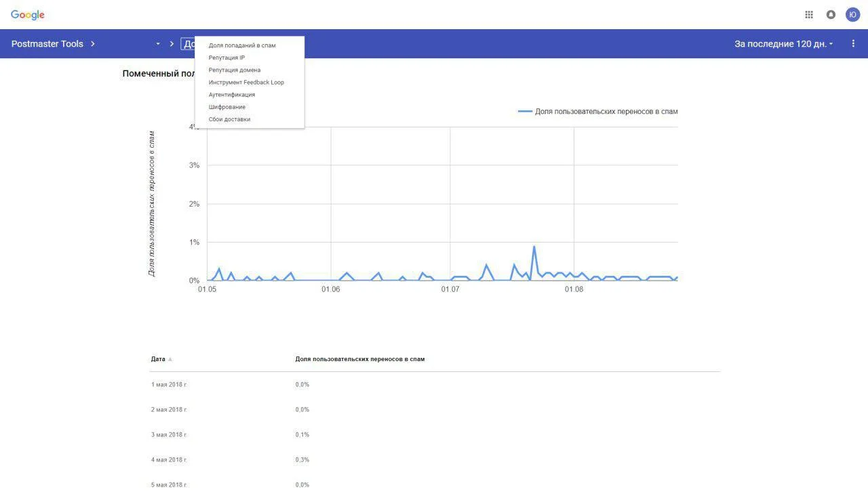Open the three-dot more options menu
This screenshot has width=868, height=496.
tap(853, 44)
